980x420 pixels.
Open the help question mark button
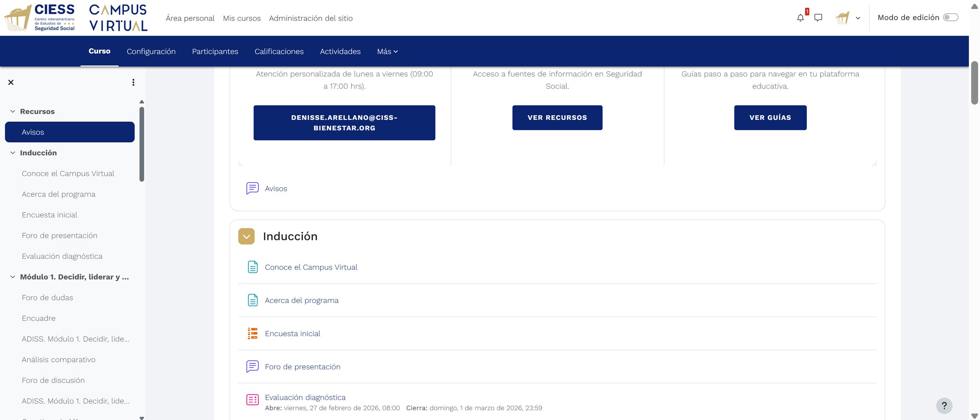click(944, 406)
